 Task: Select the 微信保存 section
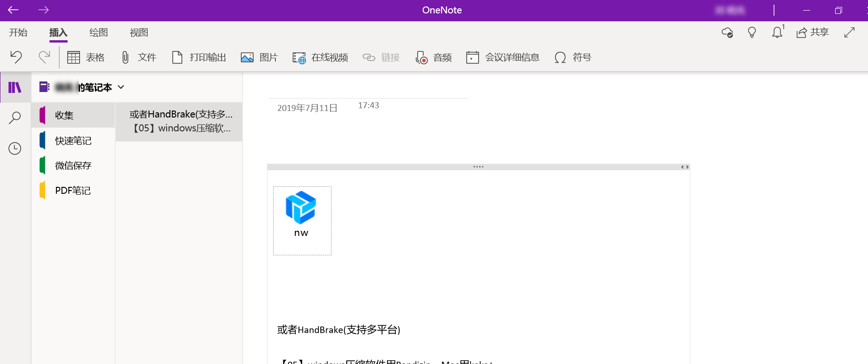73,165
